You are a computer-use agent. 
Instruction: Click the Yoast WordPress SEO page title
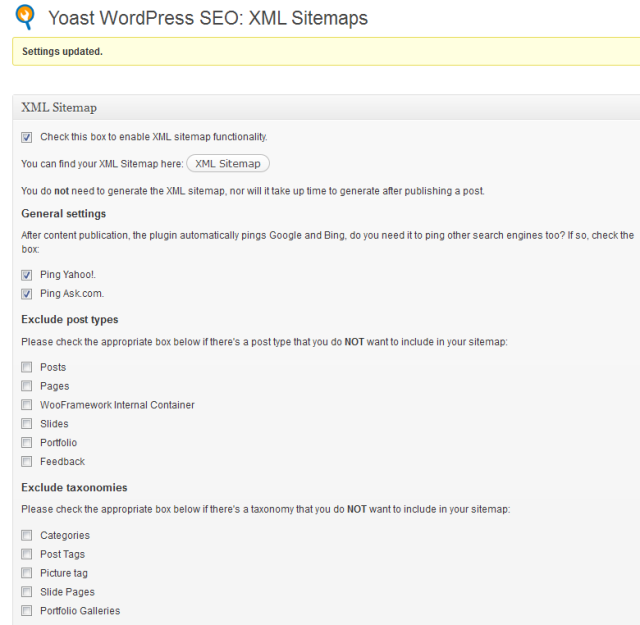click(207, 18)
